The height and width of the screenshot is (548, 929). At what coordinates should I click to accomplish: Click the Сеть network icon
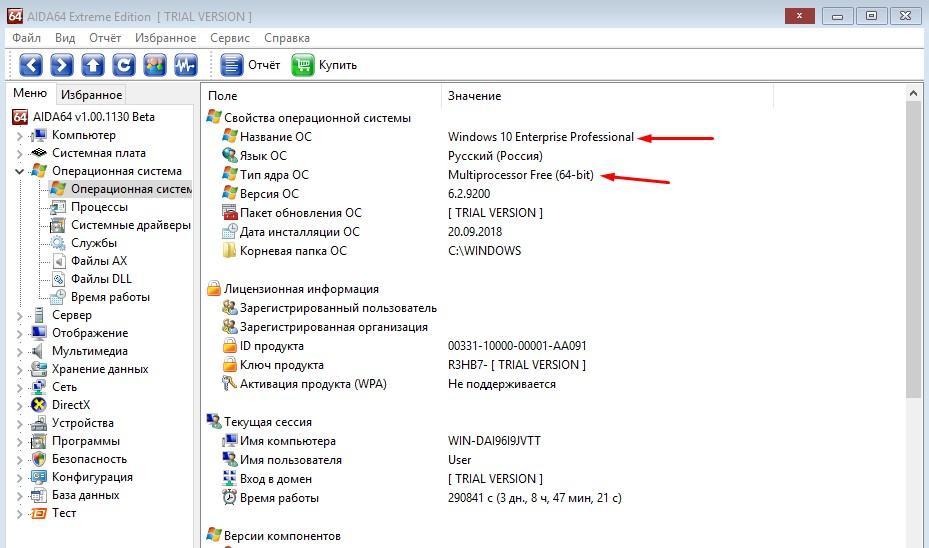point(39,387)
